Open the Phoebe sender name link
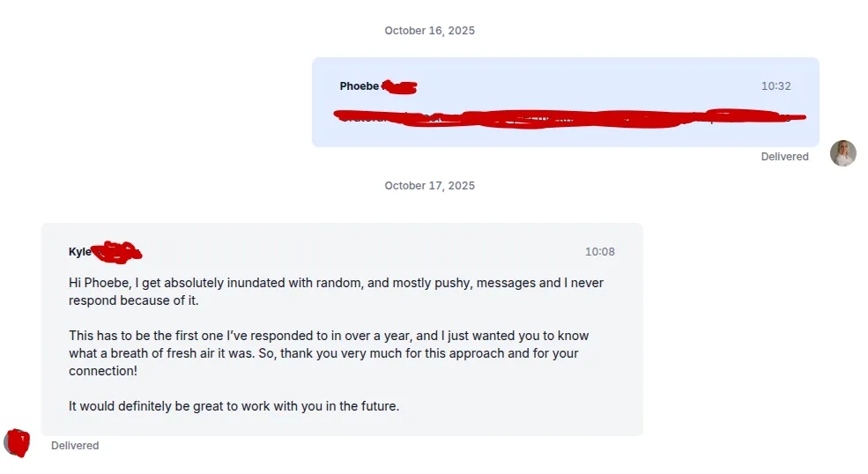This screenshot has width=868, height=474. click(359, 86)
